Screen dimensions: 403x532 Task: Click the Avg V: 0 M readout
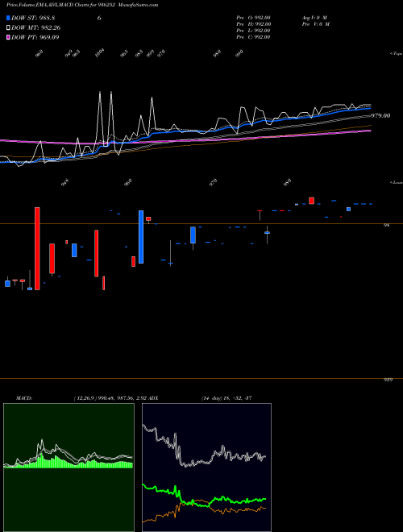314,18
